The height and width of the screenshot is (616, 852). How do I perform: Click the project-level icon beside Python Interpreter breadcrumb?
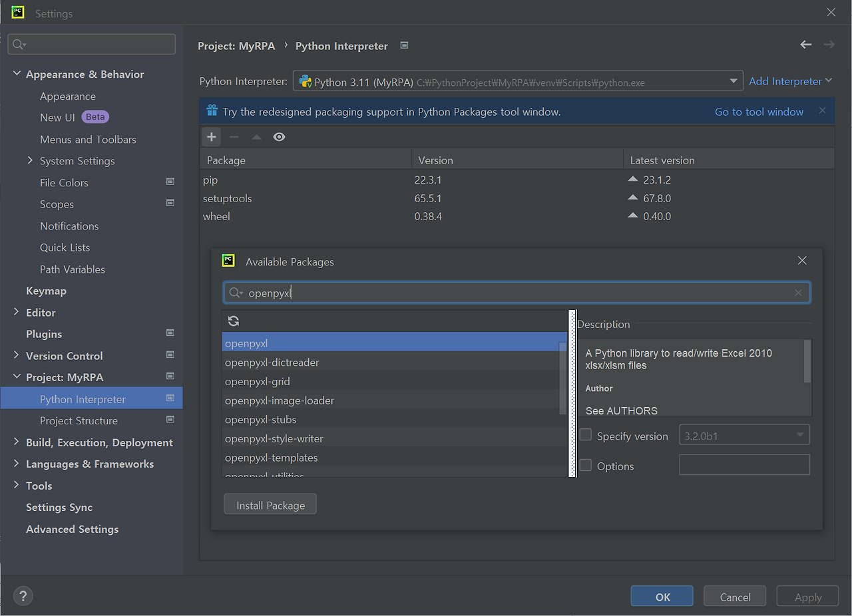tap(404, 45)
